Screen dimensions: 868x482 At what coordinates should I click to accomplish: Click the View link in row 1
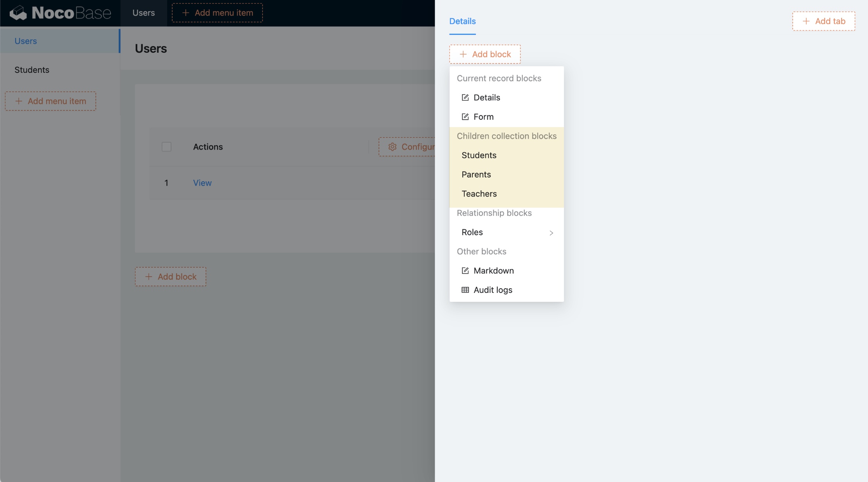[x=202, y=183]
